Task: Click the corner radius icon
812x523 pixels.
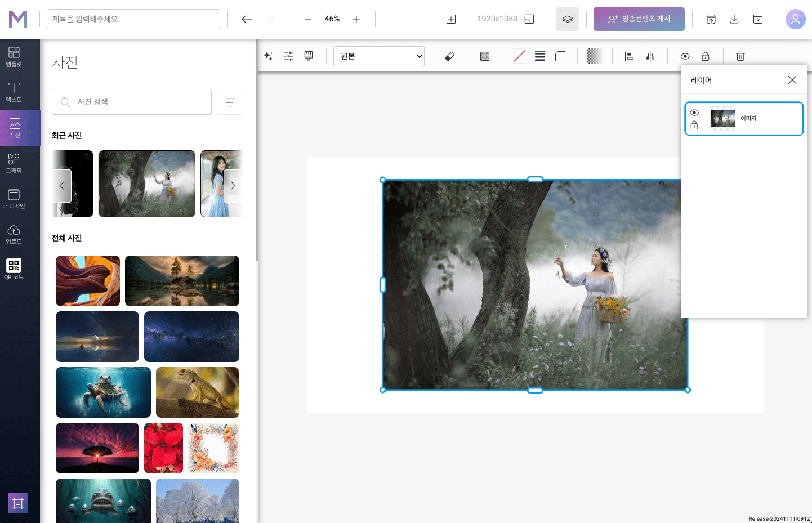Action: [x=560, y=56]
